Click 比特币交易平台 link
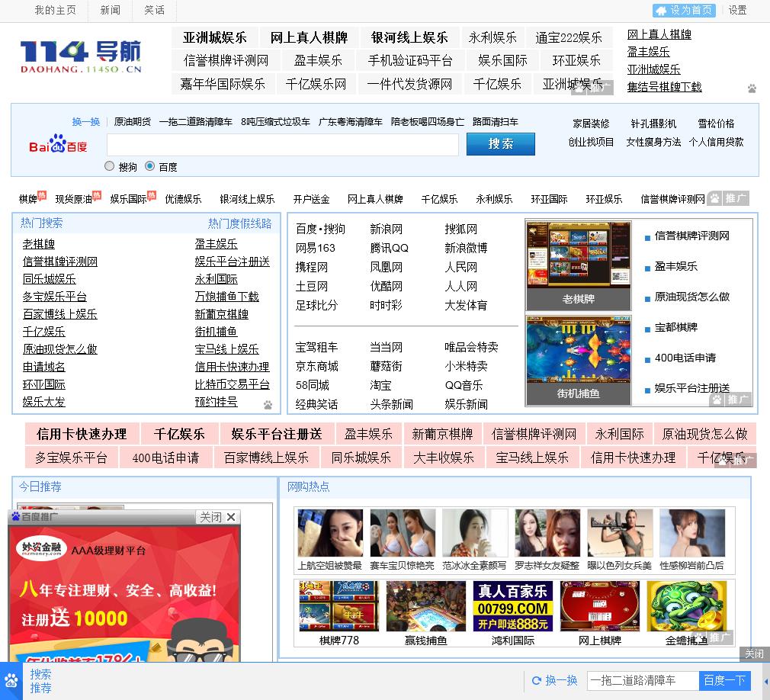This screenshot has width=770, height=700. (x=233, y=384)
